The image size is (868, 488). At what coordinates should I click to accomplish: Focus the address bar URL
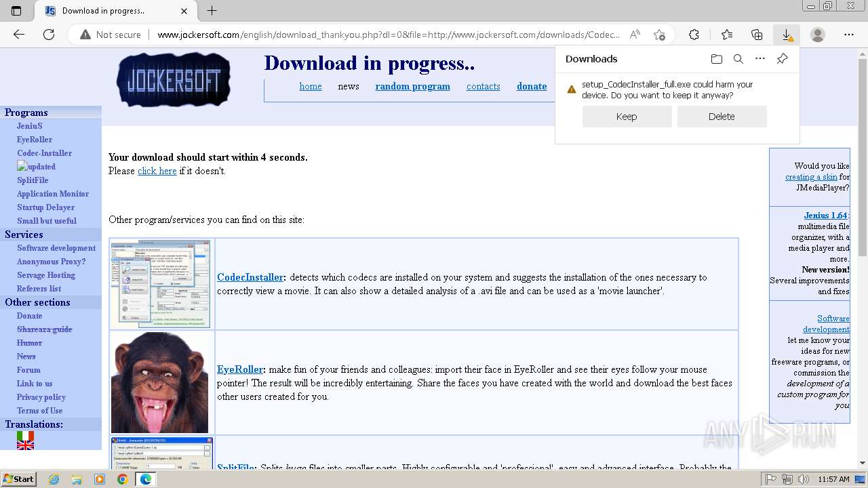click(389, 35)
